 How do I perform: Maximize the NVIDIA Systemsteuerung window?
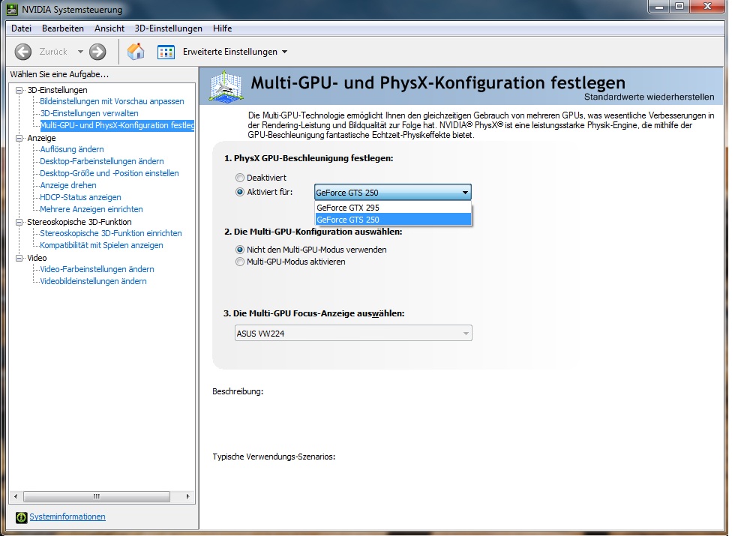pos(679,6)
